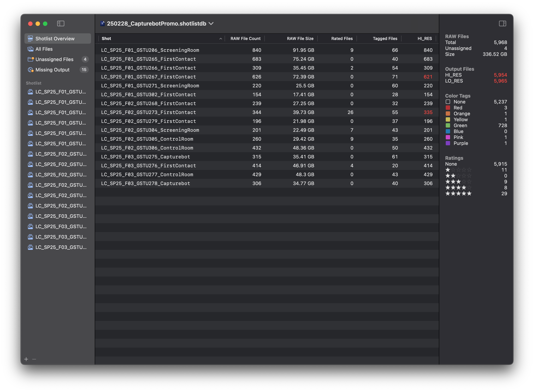Click the document icon beside the file title
Image resolution: width=534 pixels, height=392 pixels.
(x=103, y=24)
